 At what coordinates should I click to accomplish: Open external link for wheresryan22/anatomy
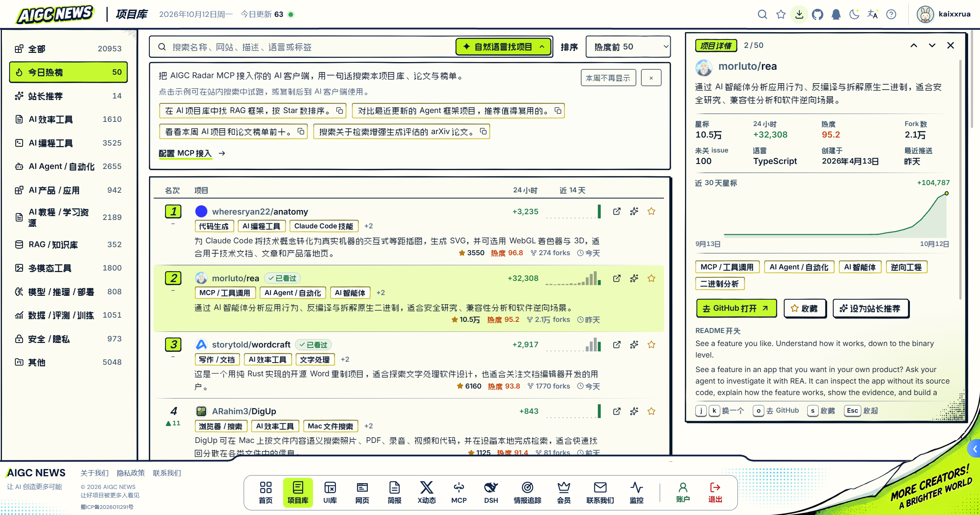pyautogui.click(x=617, y=211)
